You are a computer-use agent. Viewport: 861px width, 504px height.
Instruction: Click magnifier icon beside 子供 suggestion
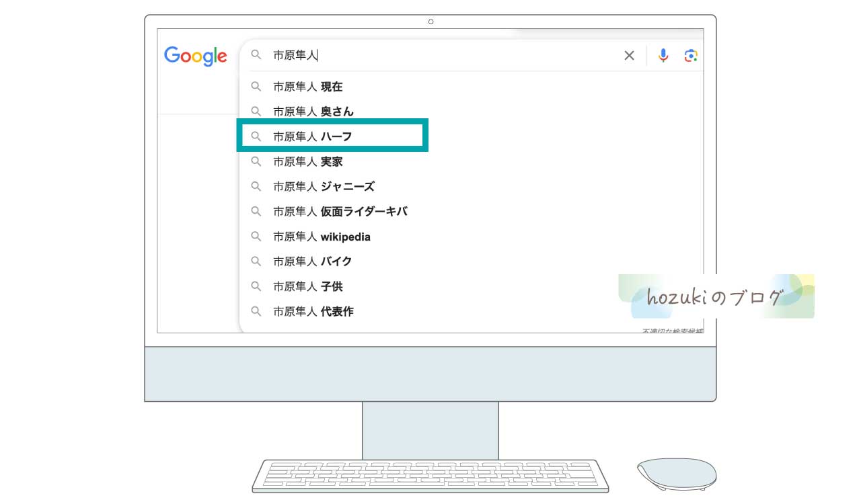coord(256,286)
